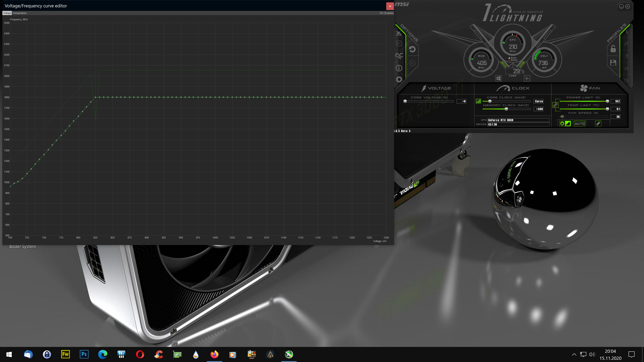Click the reset settings circular arrow icon

pyautogui.click(x=412, y=49)
